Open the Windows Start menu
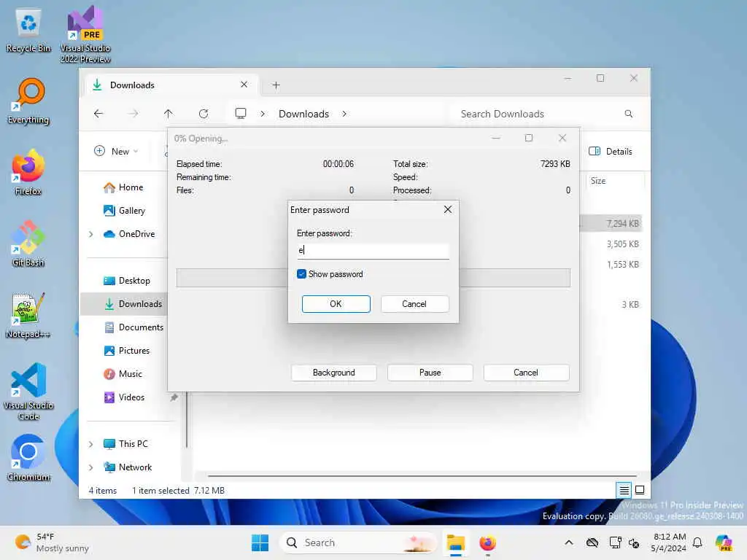 pyautogui.click(x=260, y=542)
